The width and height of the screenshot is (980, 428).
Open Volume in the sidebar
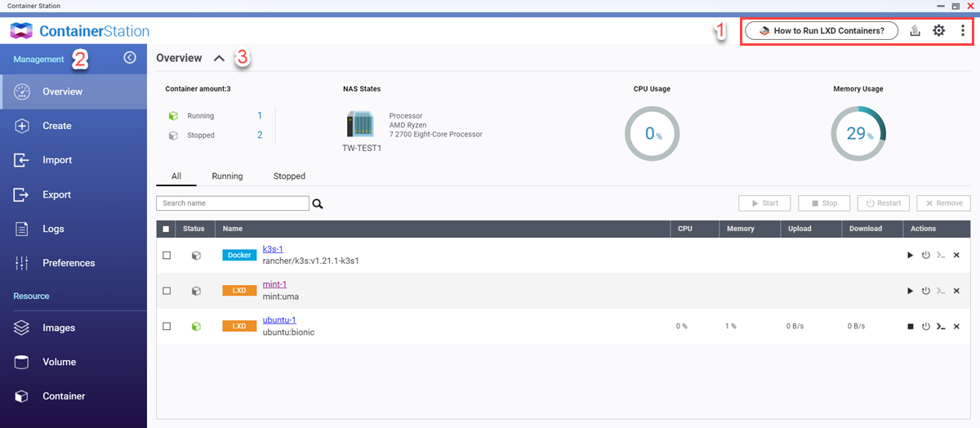point(73,362)
